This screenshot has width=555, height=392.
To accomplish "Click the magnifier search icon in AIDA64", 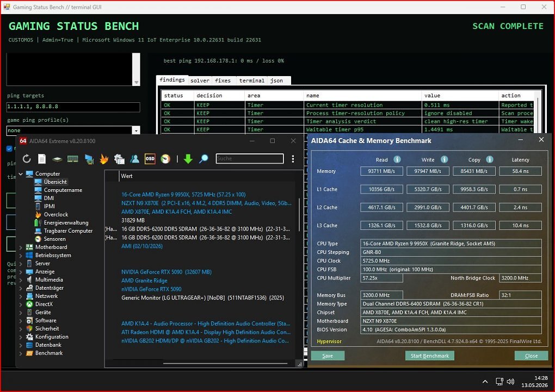I will [x=203, y=159].
